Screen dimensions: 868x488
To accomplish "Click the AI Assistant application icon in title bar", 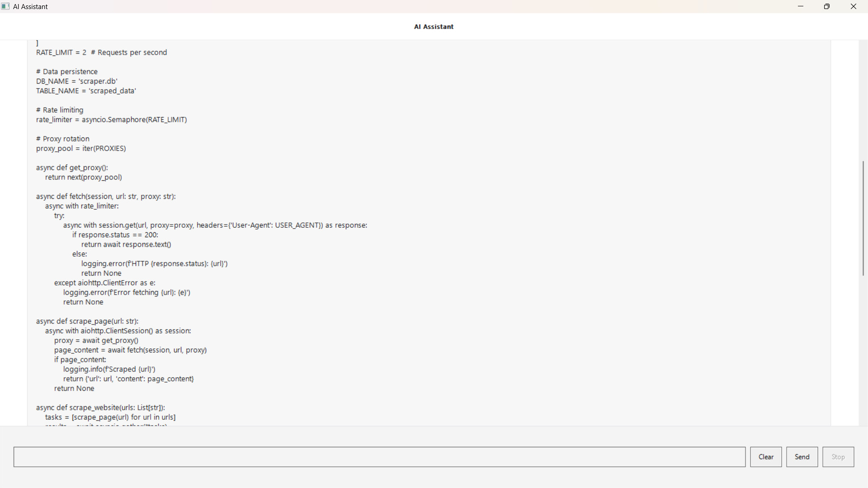I will pyautogui.click(x=6, y=6).
